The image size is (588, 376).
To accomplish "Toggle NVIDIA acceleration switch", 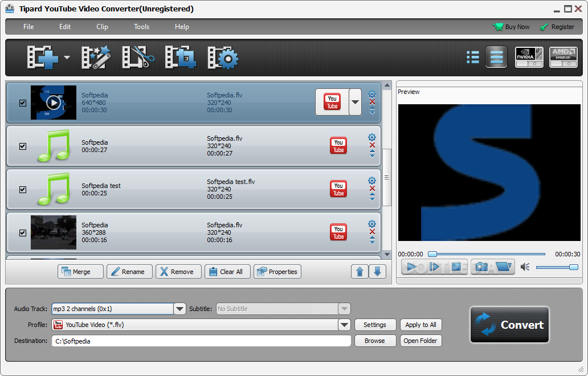I will pos(529,58).
